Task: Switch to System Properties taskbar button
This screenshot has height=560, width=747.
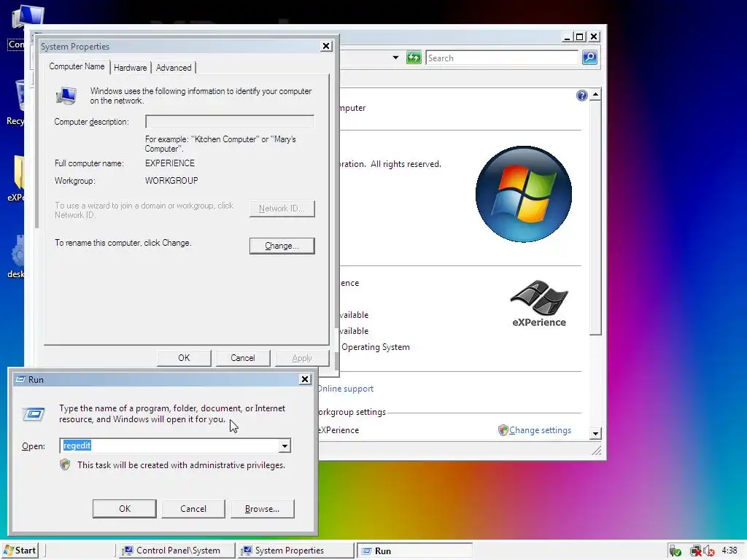Action: [296, 551]
